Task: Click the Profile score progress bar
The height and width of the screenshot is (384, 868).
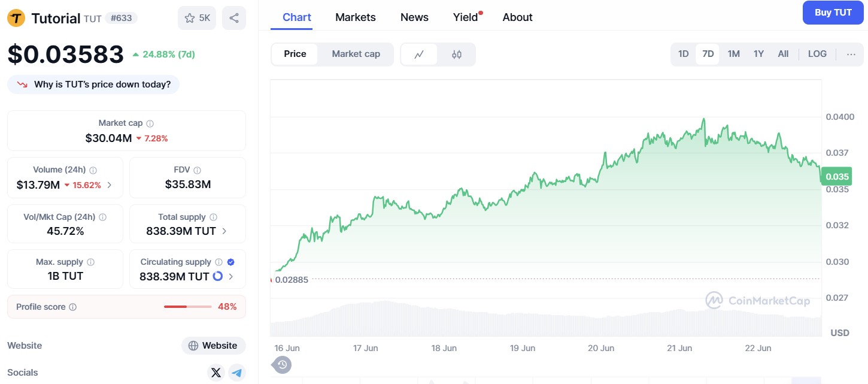Action: (187, 307)
